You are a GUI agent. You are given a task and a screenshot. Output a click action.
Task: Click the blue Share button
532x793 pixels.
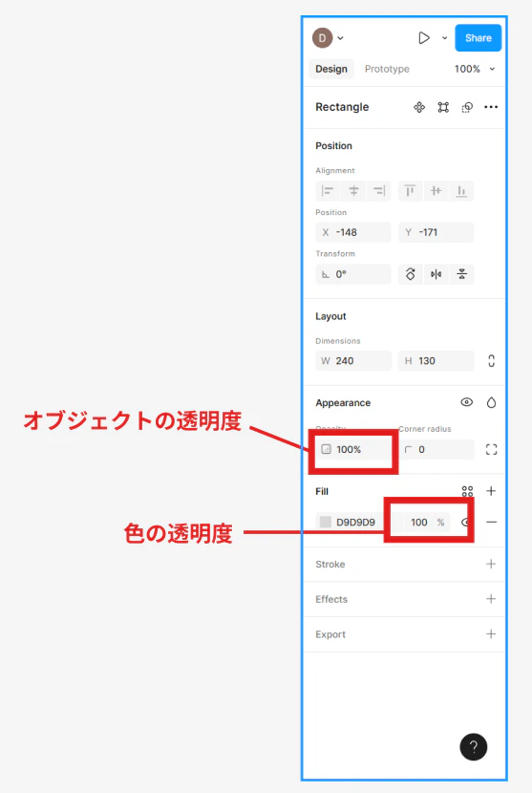[478, 38]
